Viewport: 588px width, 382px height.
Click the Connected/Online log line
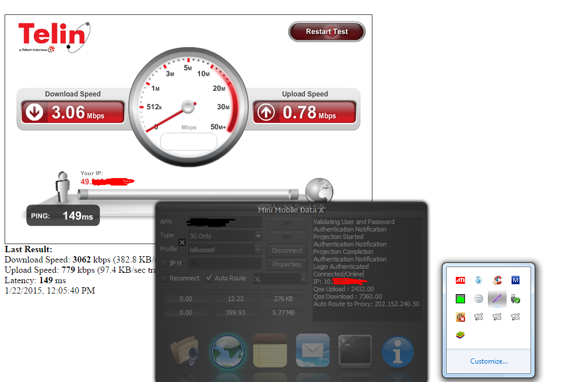tap(338, 274)
